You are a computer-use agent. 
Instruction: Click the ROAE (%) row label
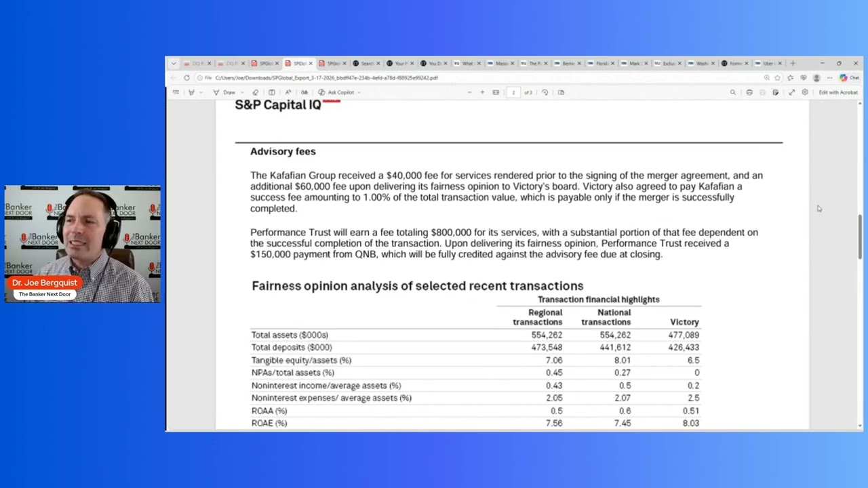[x=269, y=423]
